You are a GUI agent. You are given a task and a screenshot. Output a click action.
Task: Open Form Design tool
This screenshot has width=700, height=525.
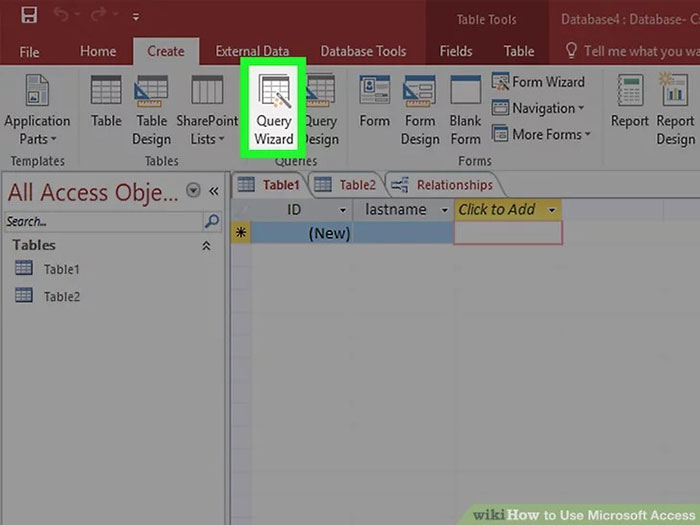coord(419,110)
